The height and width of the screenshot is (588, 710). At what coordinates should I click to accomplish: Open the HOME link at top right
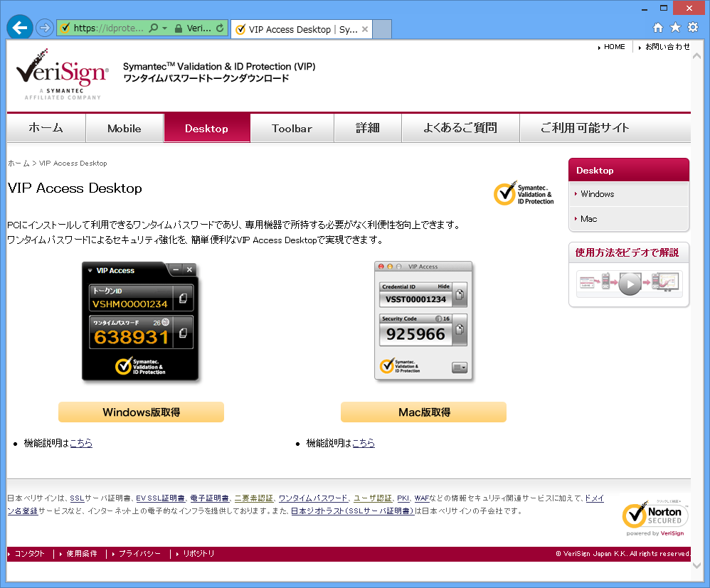615,47
